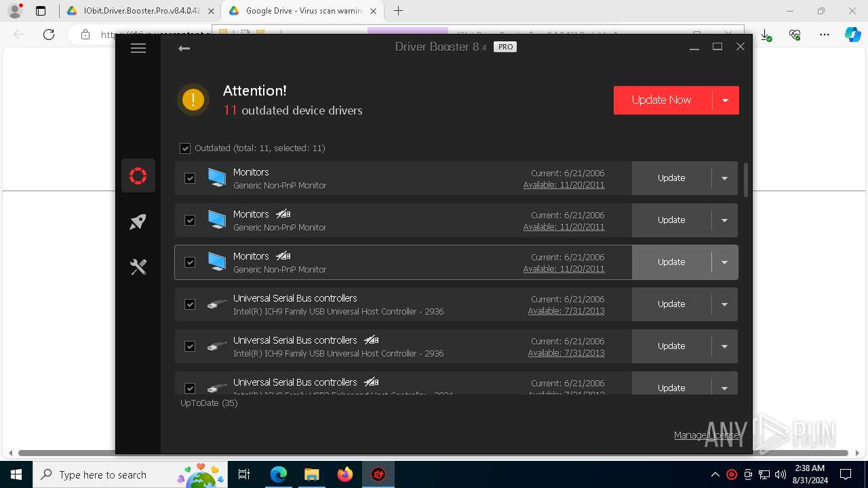The height and width of the screenshot is (488, 868).
Task: Uncheck the second Monitors driver
Action: [190, 220]
